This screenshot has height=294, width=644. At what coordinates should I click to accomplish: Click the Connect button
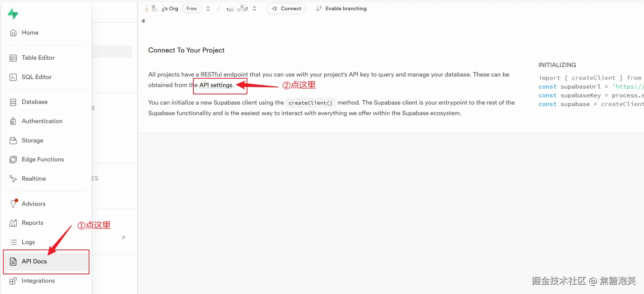click(286, 8)
